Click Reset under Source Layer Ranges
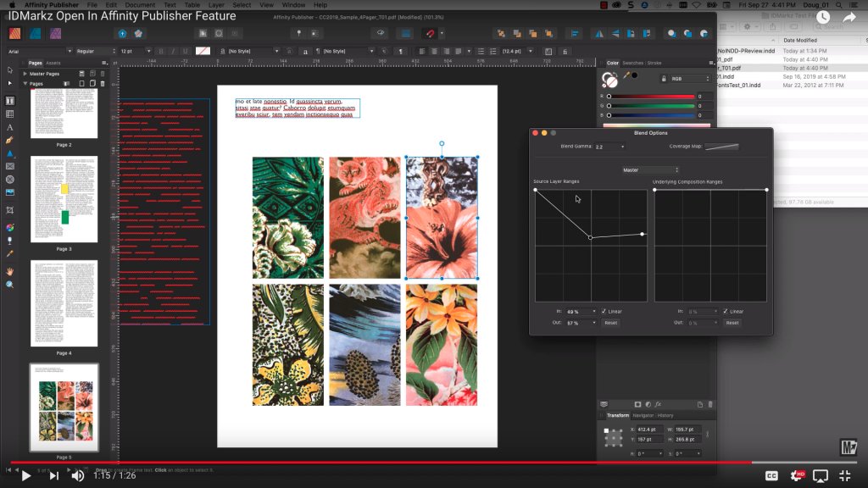Image resolution: width=868 pixels, height=488 pixels. [x=611, y=323]
